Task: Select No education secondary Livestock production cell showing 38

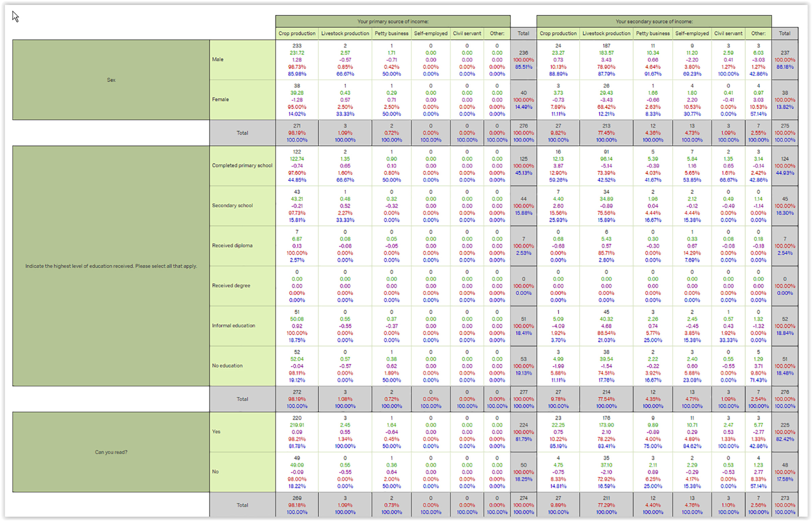Action: click(x=606, y=366)
